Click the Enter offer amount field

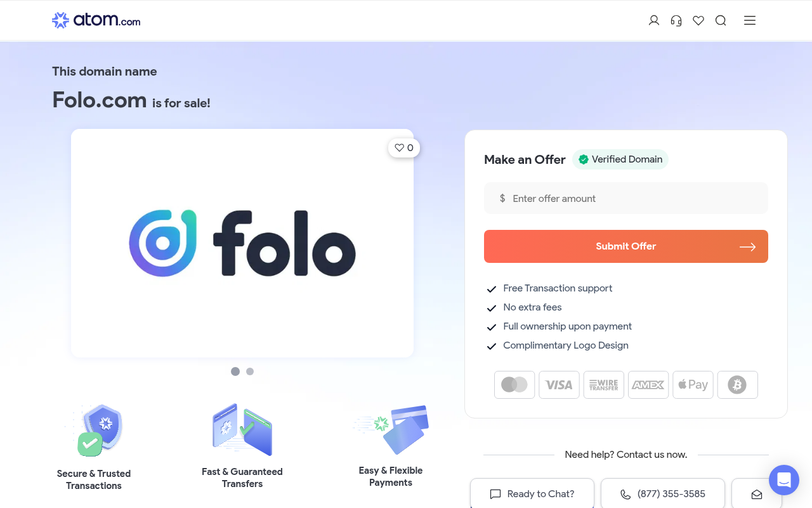[626, 198]
